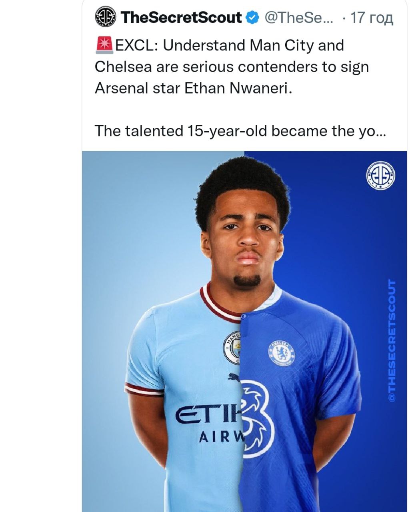This screenshot has width=420, height=512.
Task: Click the truncated @TheSe... handle
Action: (297, 18)
